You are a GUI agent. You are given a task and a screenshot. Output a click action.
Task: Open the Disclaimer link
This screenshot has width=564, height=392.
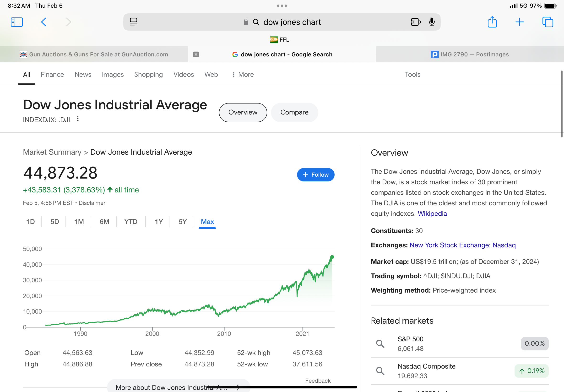92,203
